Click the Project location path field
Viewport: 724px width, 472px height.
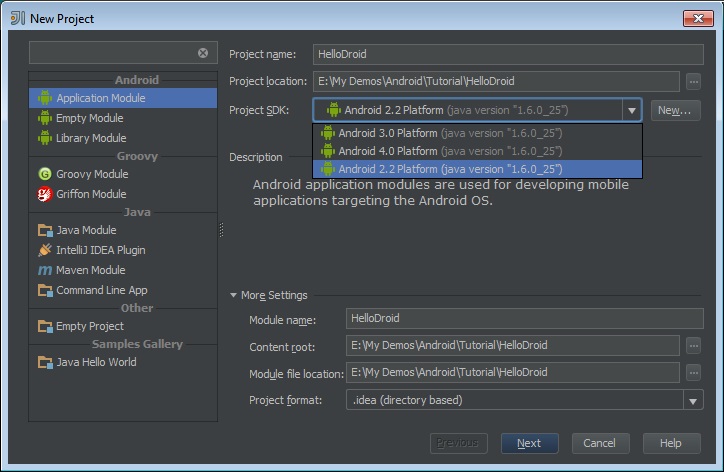(x=496, y=81)
